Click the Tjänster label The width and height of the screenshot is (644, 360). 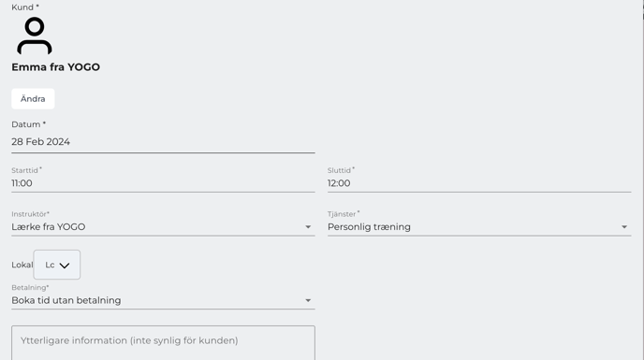click(x=344, y=214)
